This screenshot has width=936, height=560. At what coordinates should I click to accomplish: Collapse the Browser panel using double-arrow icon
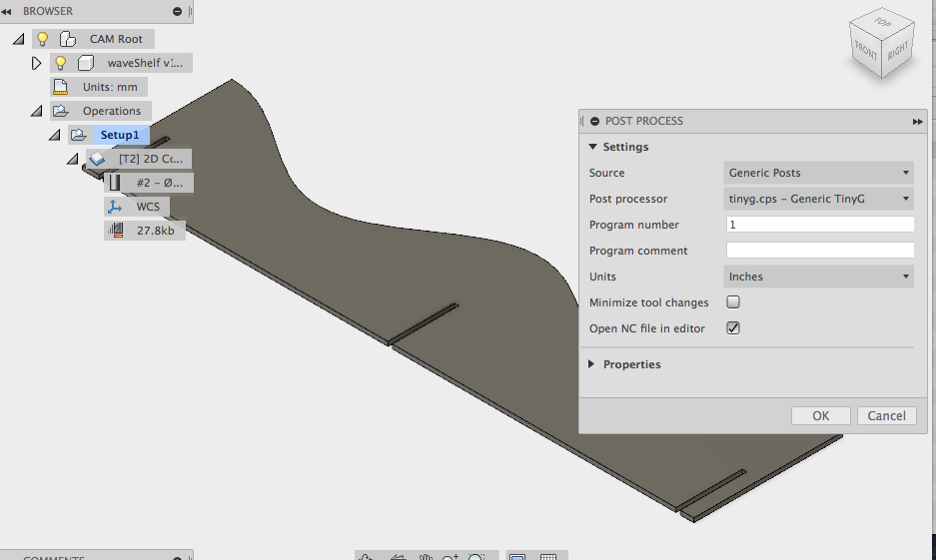7,11
